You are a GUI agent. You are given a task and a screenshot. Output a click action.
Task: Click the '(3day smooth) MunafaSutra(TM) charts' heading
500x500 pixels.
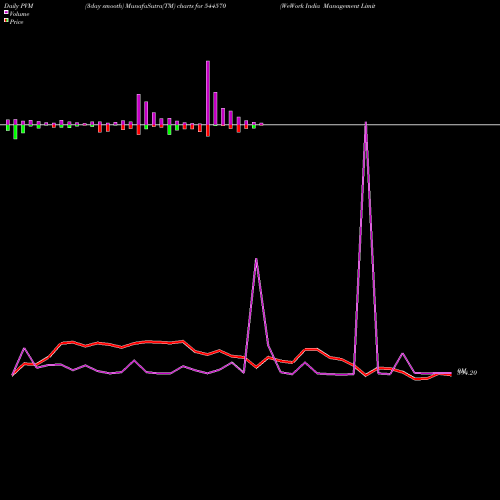click(140, 6)
